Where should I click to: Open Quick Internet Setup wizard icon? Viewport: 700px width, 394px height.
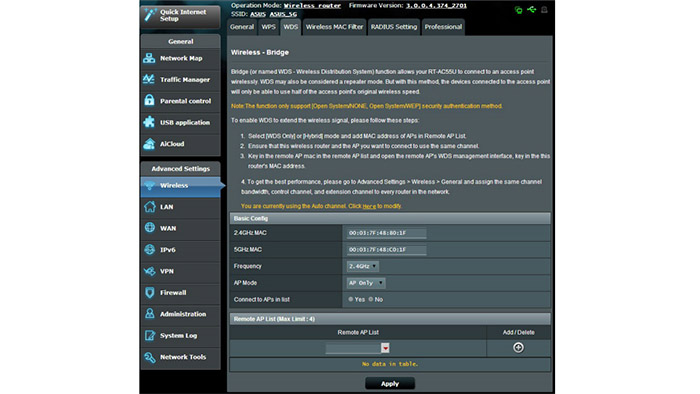click(x=150, y=15)
